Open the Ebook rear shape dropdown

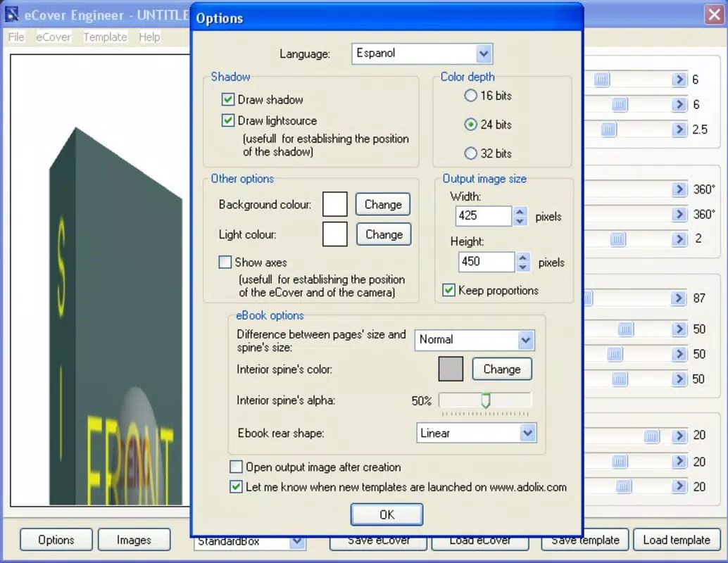tap(527, 433)
